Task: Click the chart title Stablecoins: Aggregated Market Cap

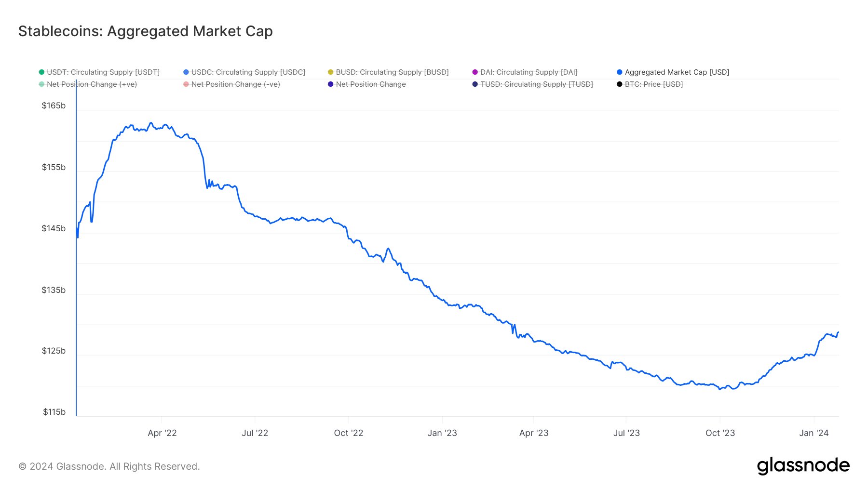Action: (x=146, y=31)
